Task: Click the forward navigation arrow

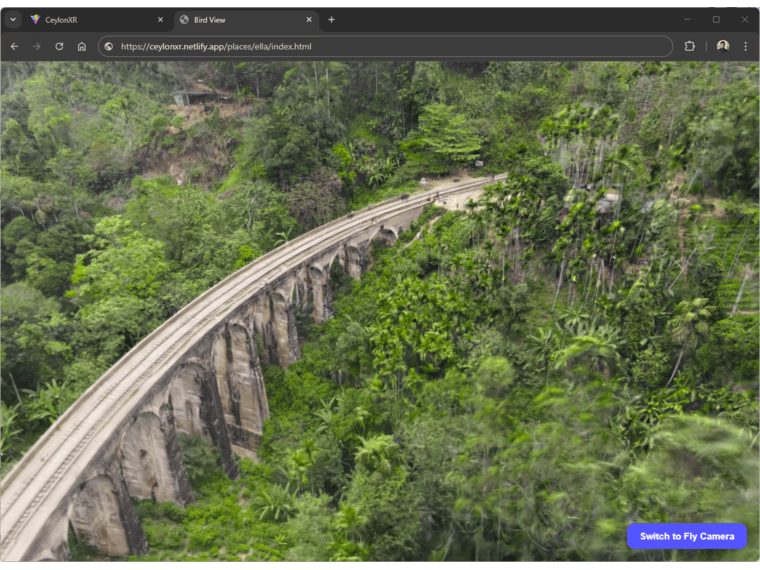Action: click(x=37, y=46)
